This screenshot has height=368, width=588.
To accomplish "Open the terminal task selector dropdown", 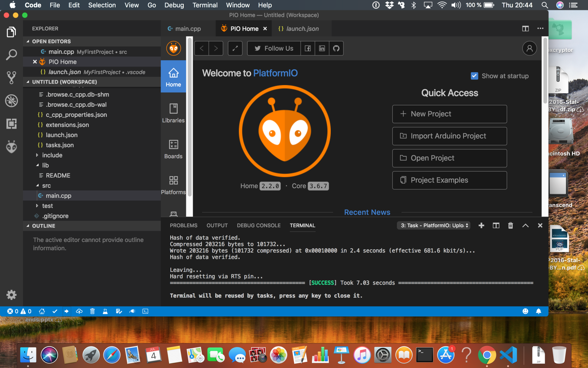I will coord(434,226).
